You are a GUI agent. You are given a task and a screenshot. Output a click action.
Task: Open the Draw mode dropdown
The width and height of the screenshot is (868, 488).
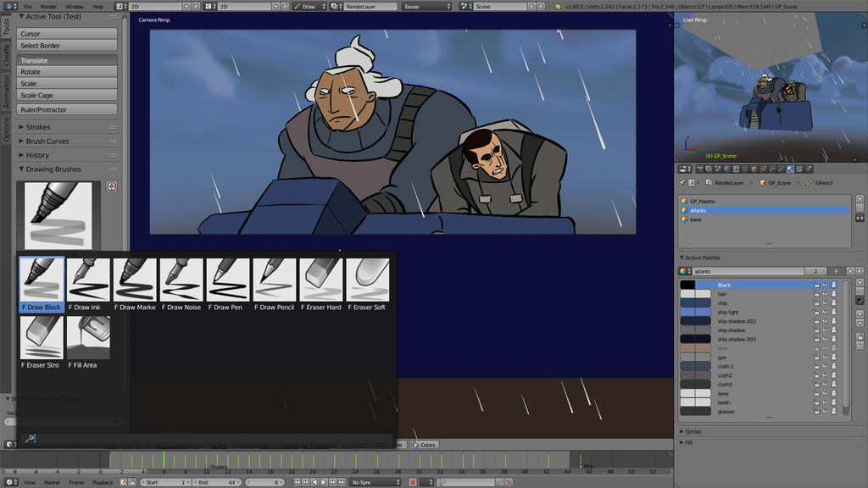[310, 7]
